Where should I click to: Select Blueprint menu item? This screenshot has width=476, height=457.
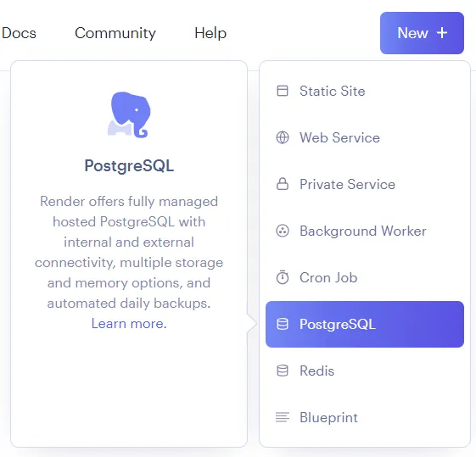[365, 418]
